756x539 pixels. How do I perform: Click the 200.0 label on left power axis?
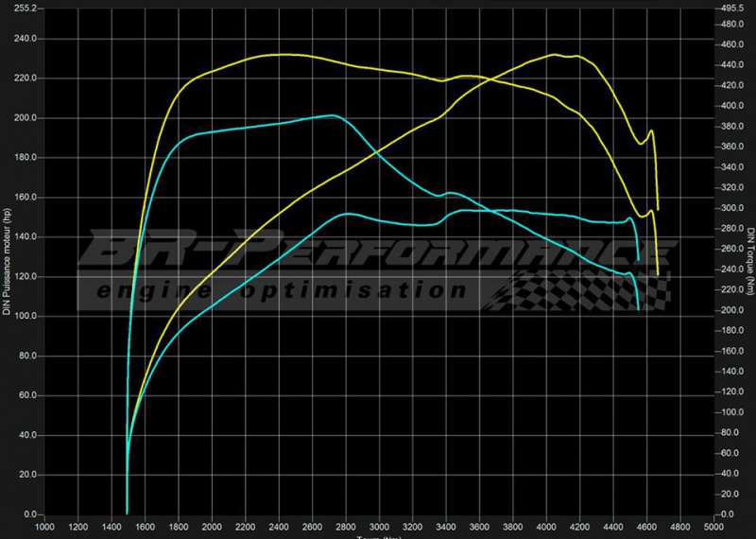[23, 118]
